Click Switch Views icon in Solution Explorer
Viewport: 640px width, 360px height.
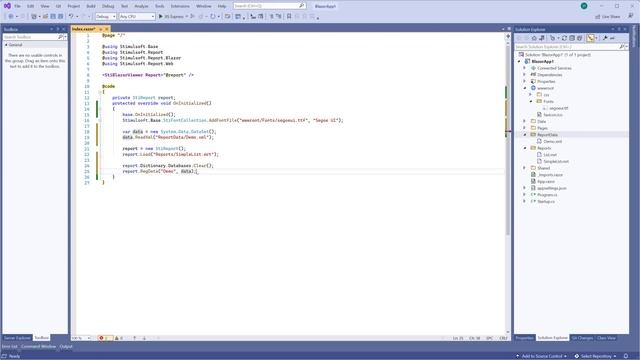[542, 38]
